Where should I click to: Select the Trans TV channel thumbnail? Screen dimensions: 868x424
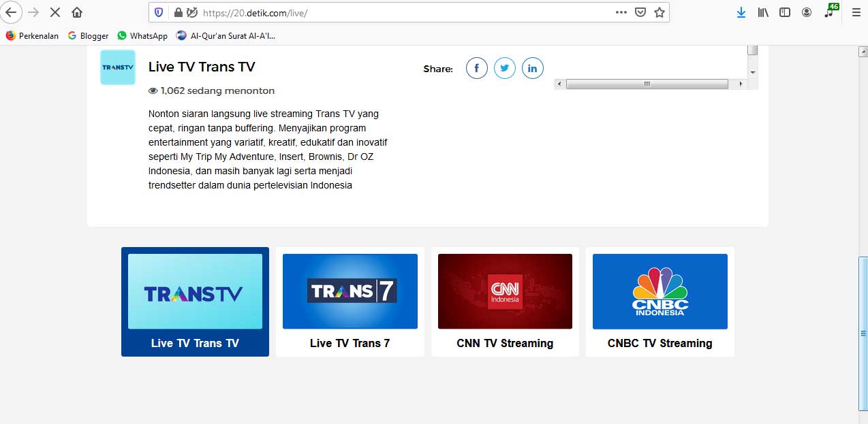(x=195, y=291)
